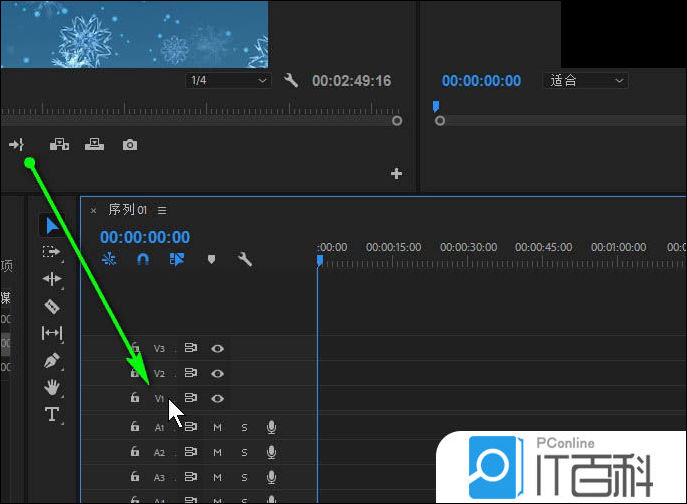Viewport: 687px width, 504px height.
Task: Click program monitor zoom bar handle
Action: pos(440,121)
